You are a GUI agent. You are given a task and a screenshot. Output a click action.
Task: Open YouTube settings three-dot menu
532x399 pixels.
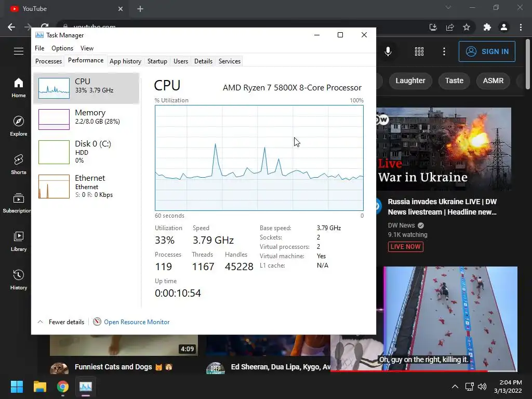point(444,51)
